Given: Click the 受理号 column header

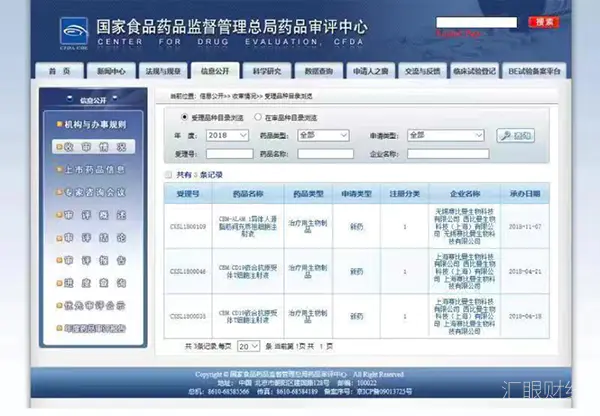Looking at the screenshot, I should pos(188,194).
